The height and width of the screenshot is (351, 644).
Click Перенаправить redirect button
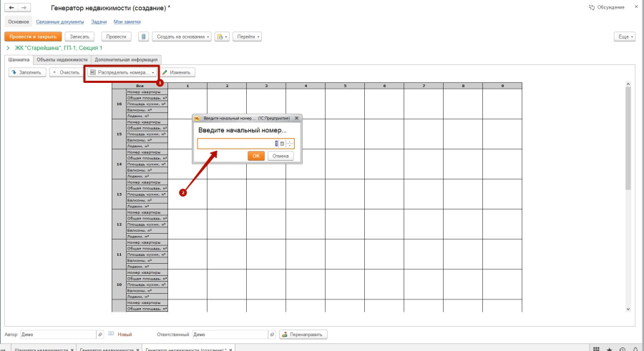pos(304,334)
